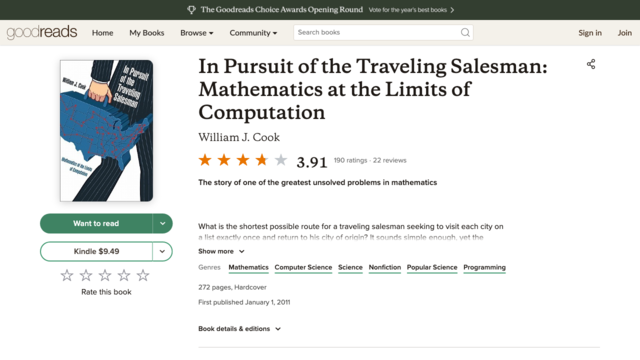Rate this book three stars
640x360 pixels.
pyautogui.click(x=105, y=276)
